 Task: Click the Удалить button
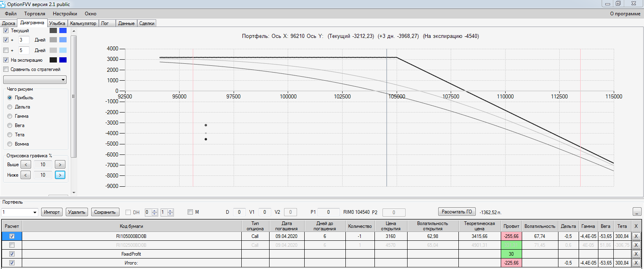click(x=77, y=212)
